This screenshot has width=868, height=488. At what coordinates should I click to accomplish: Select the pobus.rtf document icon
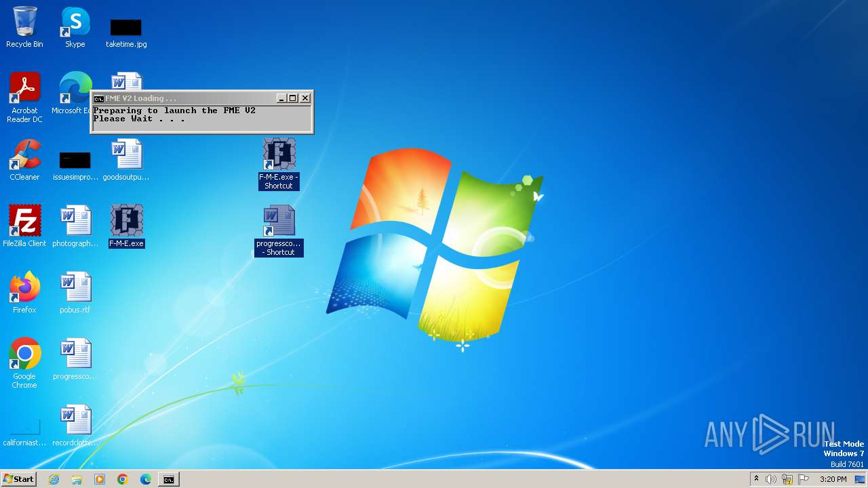(75, 293)
